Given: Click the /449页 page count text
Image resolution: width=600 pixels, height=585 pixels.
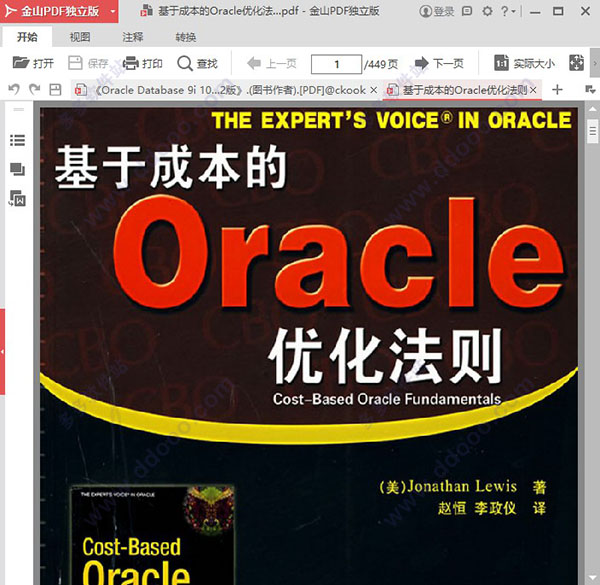Looking at the screenshot, I should tap(380, 64).
